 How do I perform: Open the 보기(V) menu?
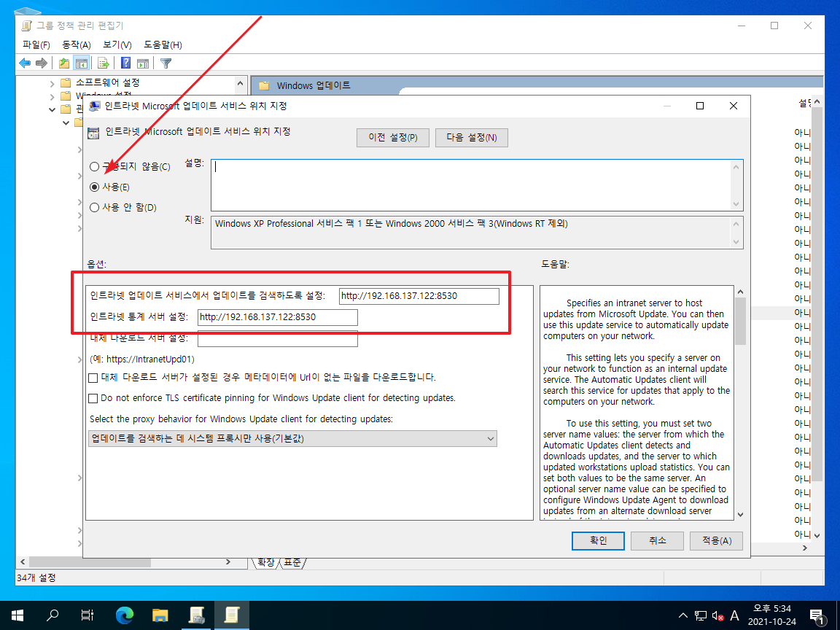click(x=117, y=45)
